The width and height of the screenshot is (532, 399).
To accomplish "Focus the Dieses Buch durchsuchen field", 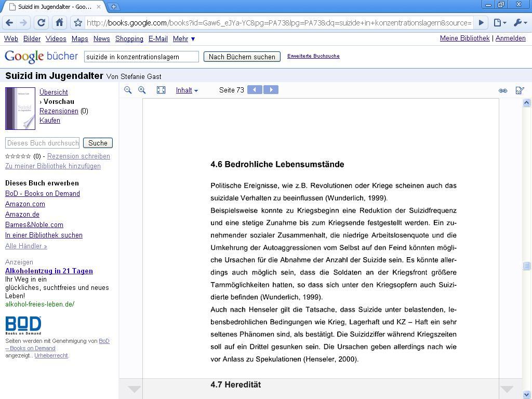I will [x=43, y=143].
